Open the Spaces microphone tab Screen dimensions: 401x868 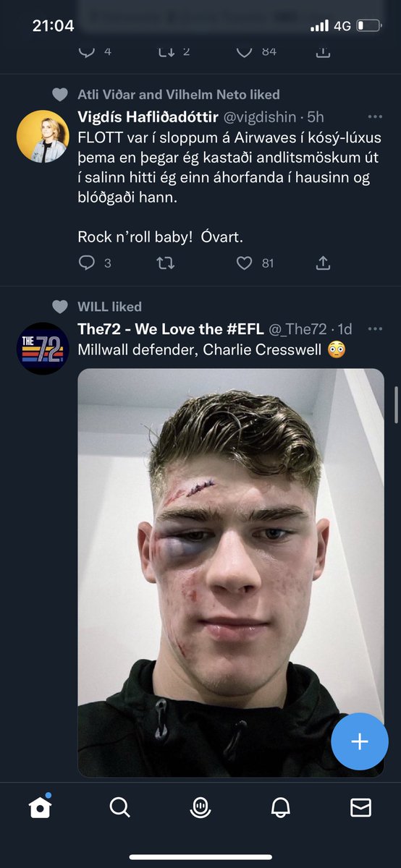pyautogui.click(x=200, y=808)
